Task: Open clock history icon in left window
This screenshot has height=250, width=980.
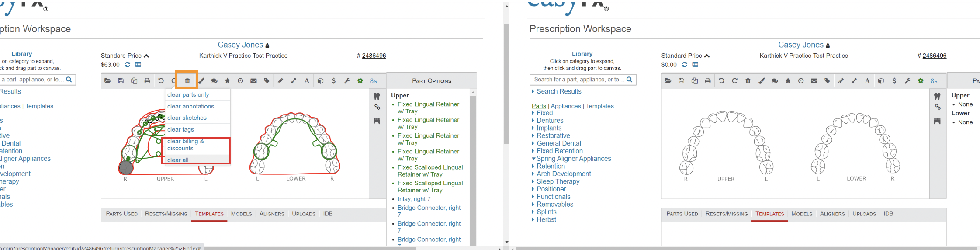Action: (240, 81)
